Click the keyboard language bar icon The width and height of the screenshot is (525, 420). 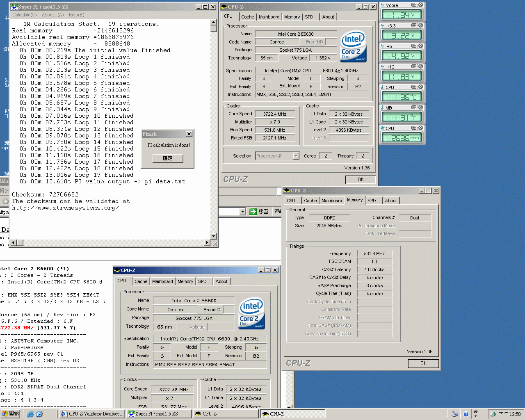(454, 414)
